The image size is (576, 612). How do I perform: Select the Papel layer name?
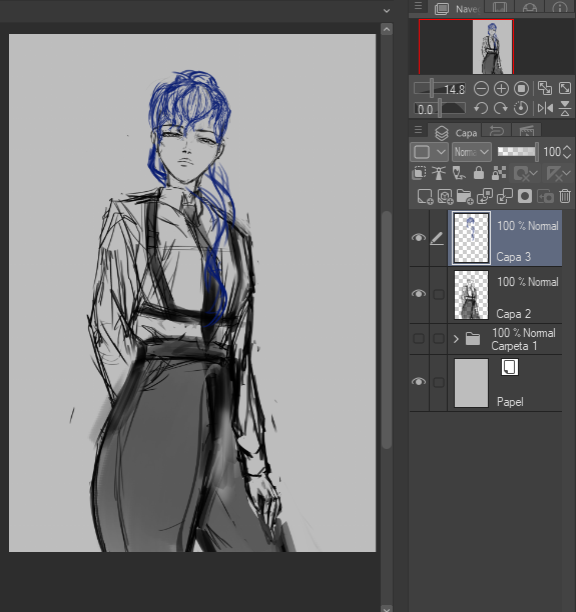(510, 402)
